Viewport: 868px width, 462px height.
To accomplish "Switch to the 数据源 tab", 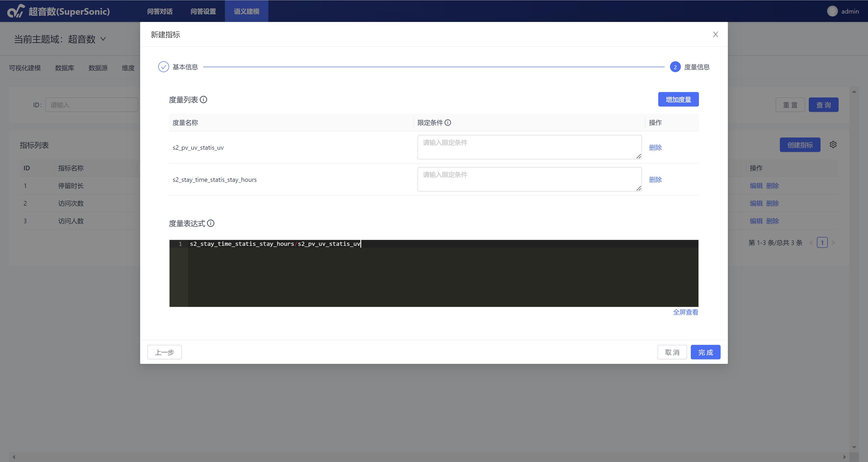I will tap(98, 68).
